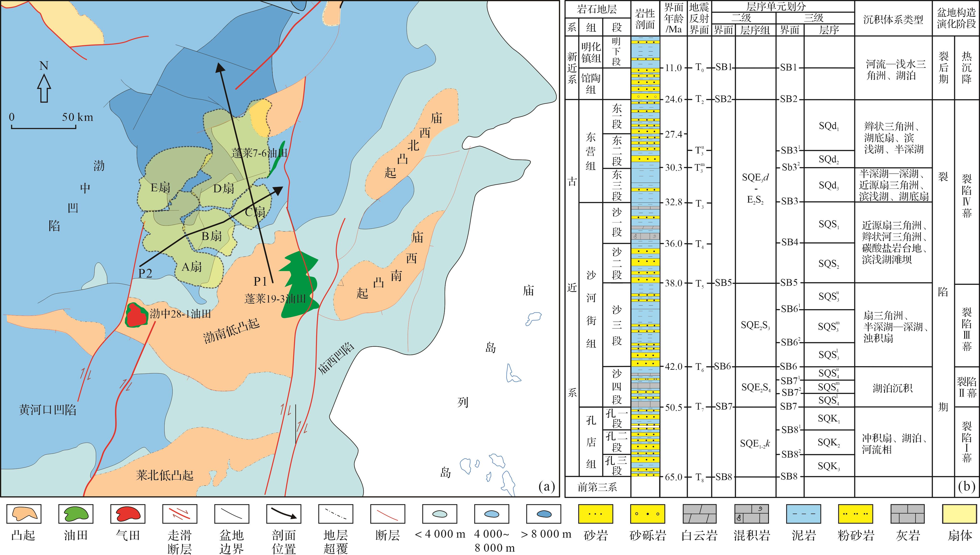Click the 岩性剖面 column header

645,19
